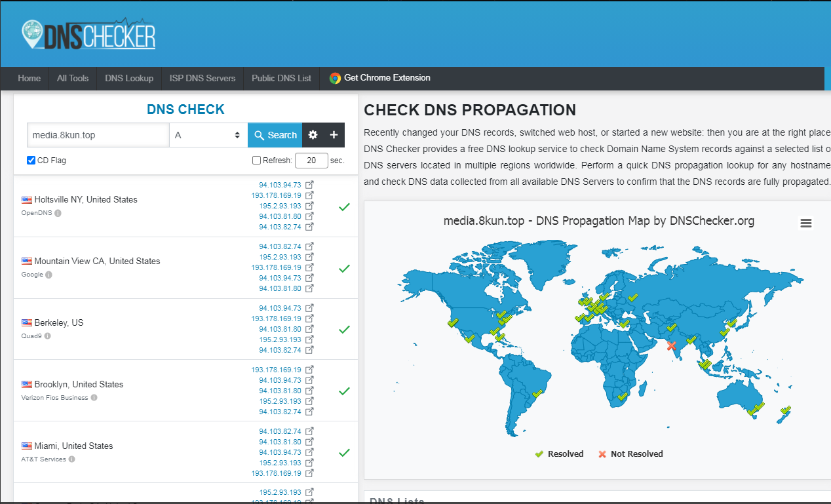This screenshot has height=504, width=831.
Task: Open settings via the gear icon
Action: [x=313, y=135]
